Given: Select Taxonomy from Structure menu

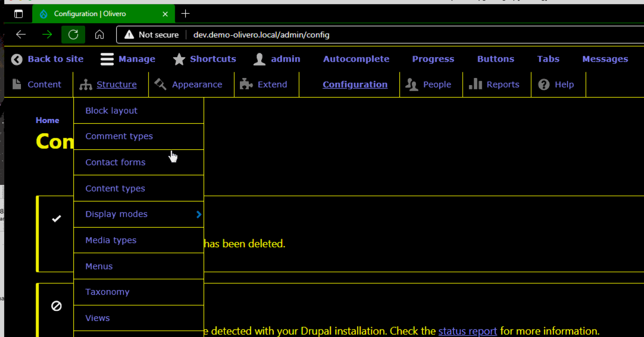Looking at the screenshot, I should click(139, 292).
